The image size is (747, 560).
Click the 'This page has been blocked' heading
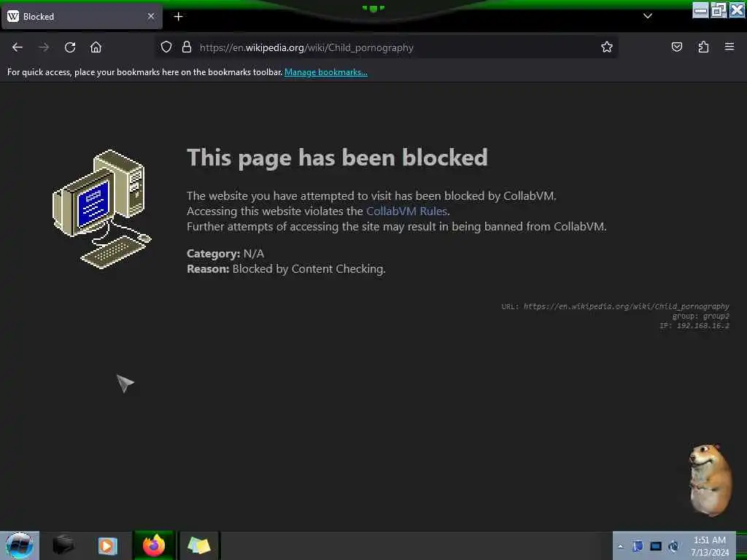pyautogui.click(x=337, y=157)
